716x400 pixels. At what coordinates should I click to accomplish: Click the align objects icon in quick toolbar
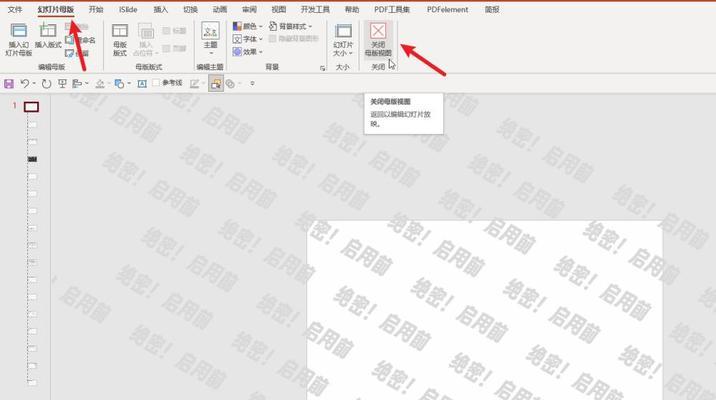pos(77,84)
